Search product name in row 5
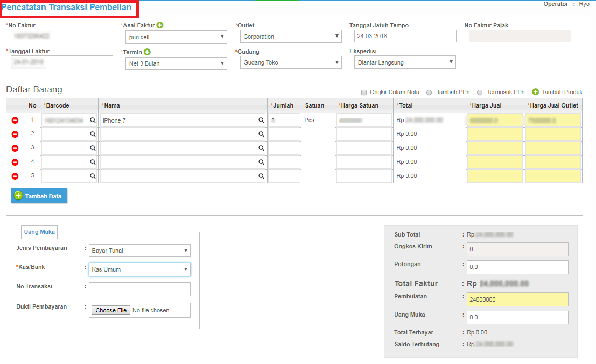 261,176
